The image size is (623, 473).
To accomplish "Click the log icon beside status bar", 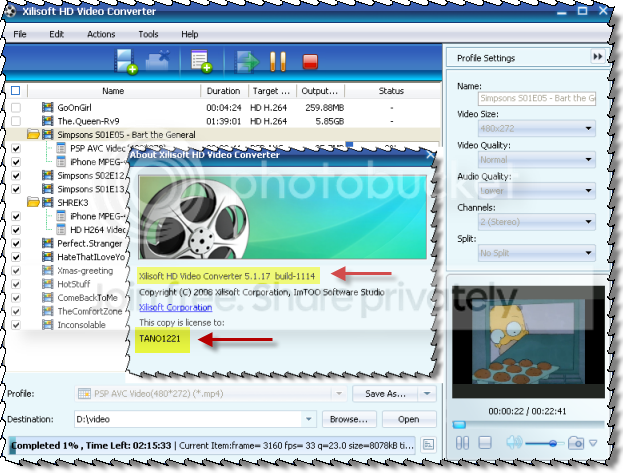I will tap(428, 444).
